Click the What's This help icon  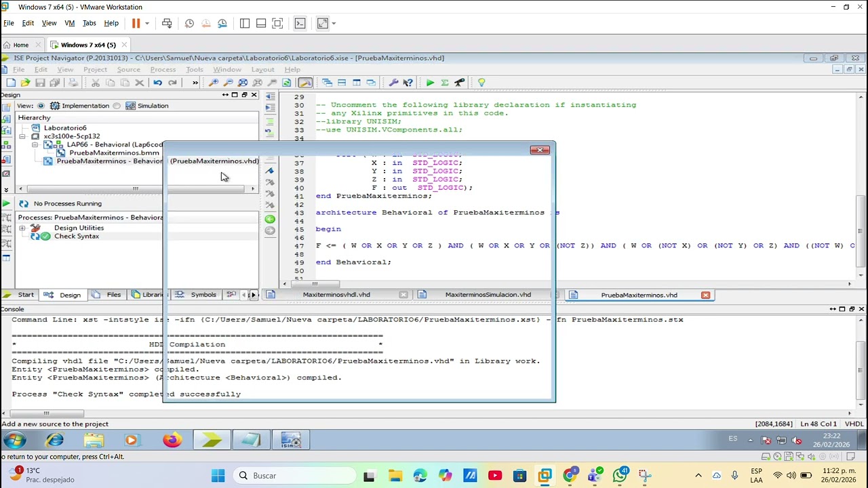click(408, 83)
